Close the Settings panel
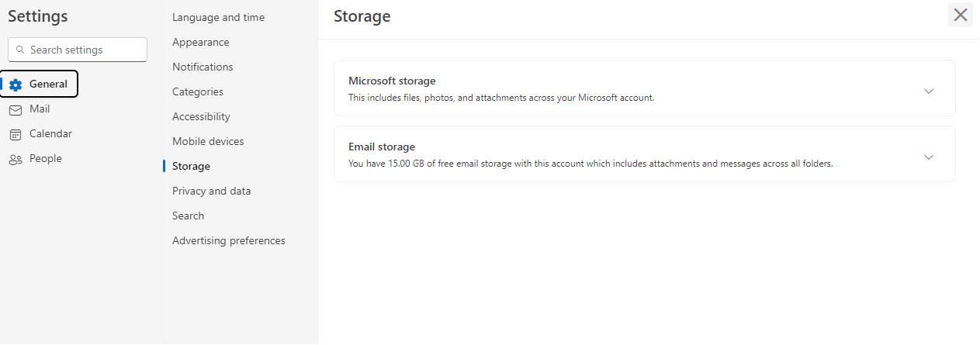 point(961,15)
